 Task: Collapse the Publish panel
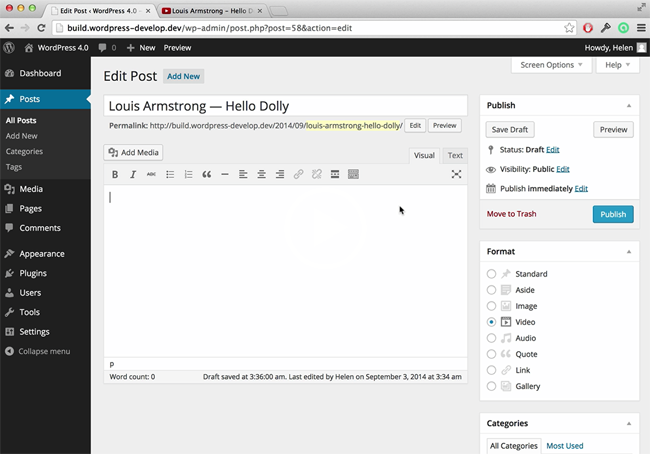[629, 106]
